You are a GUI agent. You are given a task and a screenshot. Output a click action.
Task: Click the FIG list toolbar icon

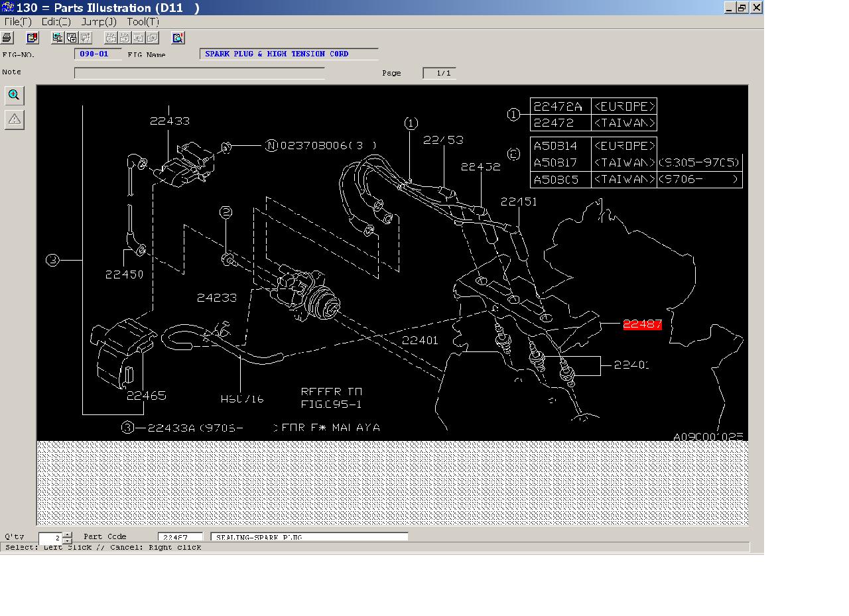pyautogui.click(x=72, y=38)
